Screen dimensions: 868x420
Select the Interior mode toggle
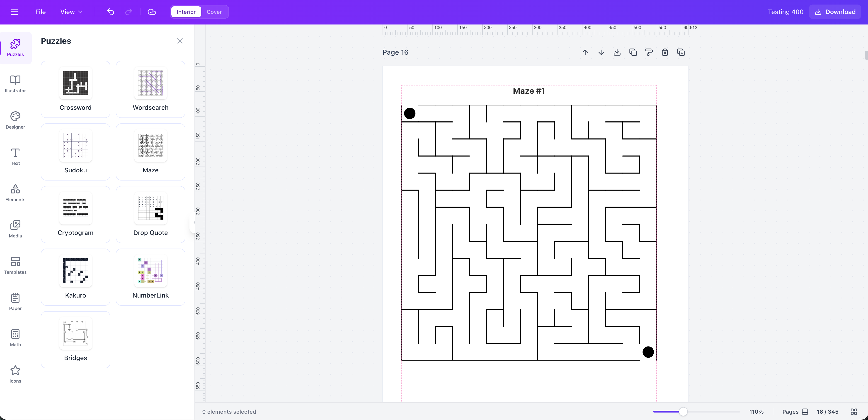[x=186, y=12]
